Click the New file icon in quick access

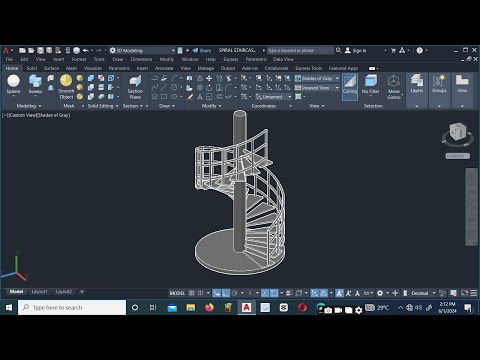(22, 50)
